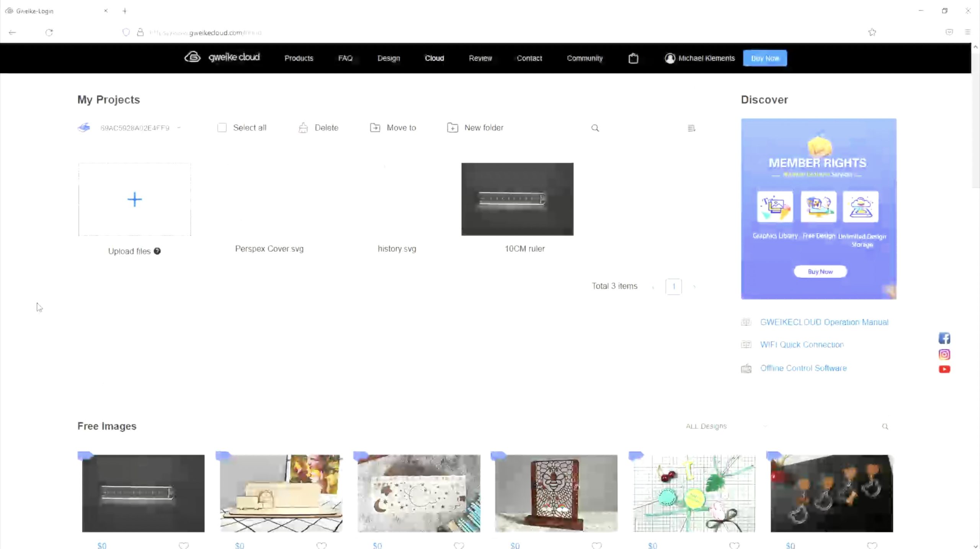This screenshot has height=549, width=980.
Task: Open the Instagram social icon
Action: point(944,354)
